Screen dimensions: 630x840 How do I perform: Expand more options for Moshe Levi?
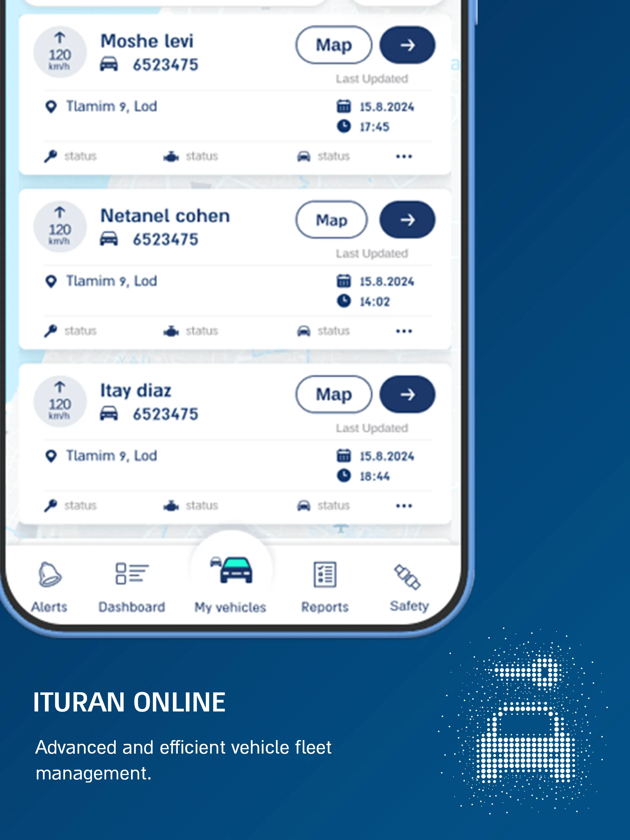[404, 156]
